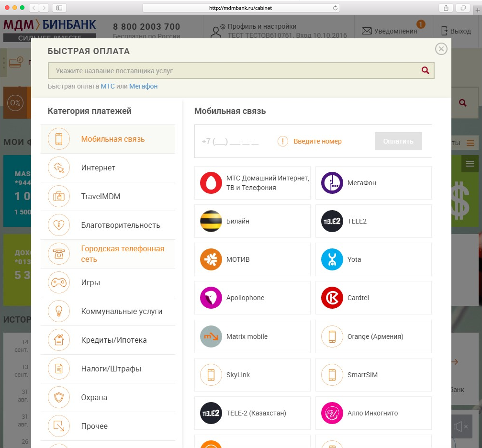Screen dimensions: 482x448
Task: Click the black TELE2 logo
Action: [x=332, y=221]
